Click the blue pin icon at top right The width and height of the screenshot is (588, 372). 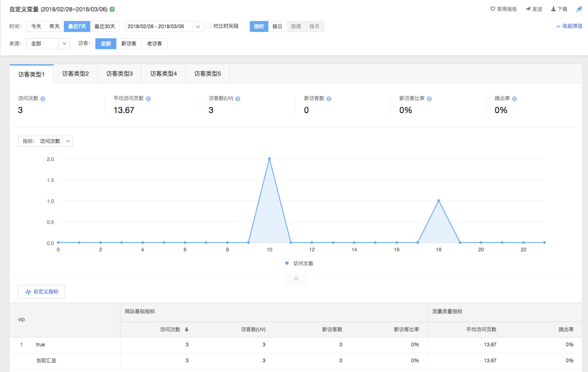(579, 9)
